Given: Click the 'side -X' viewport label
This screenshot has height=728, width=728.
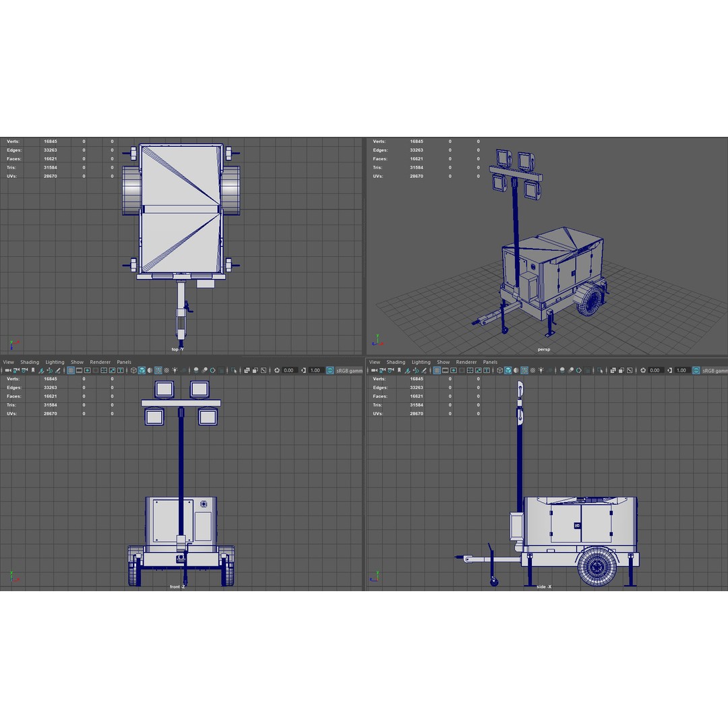Looking at the screenshot, I should coord(544,586).
